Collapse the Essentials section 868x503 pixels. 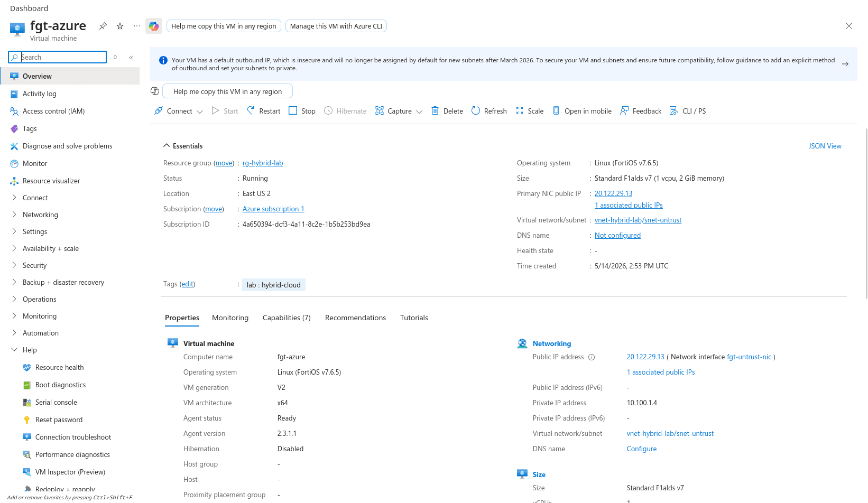pos(183,146)
